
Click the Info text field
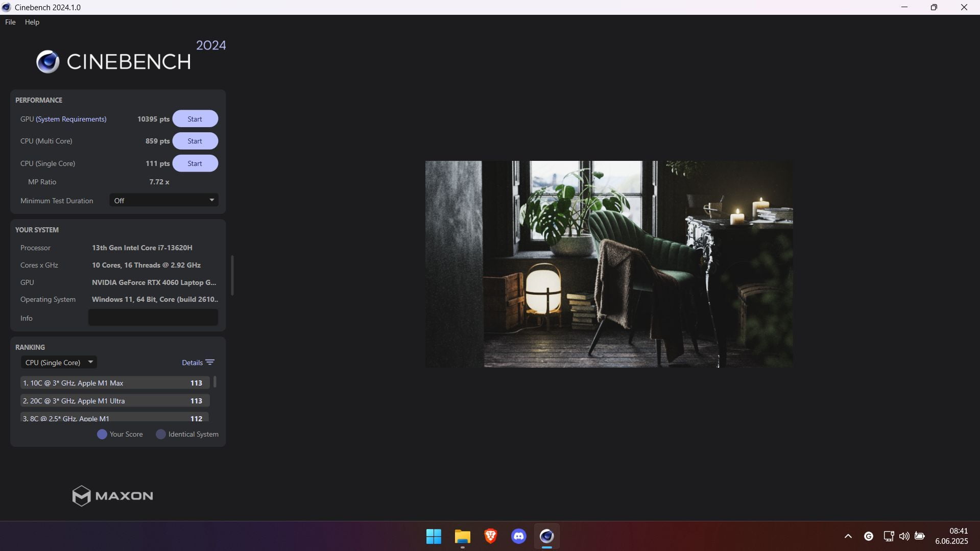click(153, 318)
